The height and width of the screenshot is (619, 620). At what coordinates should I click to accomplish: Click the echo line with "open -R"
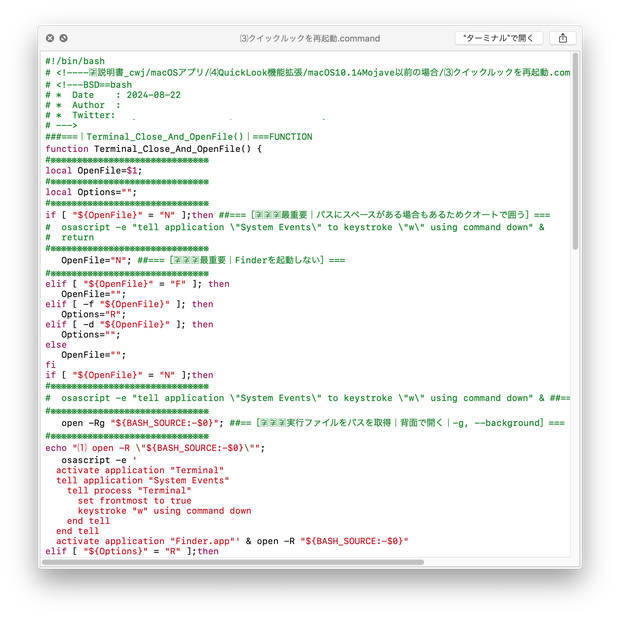(x=155, y=448)
